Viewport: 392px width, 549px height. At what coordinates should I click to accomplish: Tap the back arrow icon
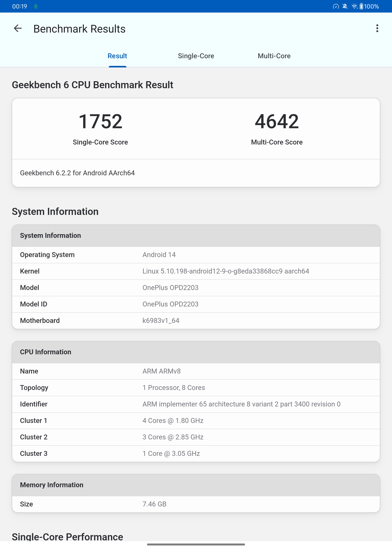18,28
